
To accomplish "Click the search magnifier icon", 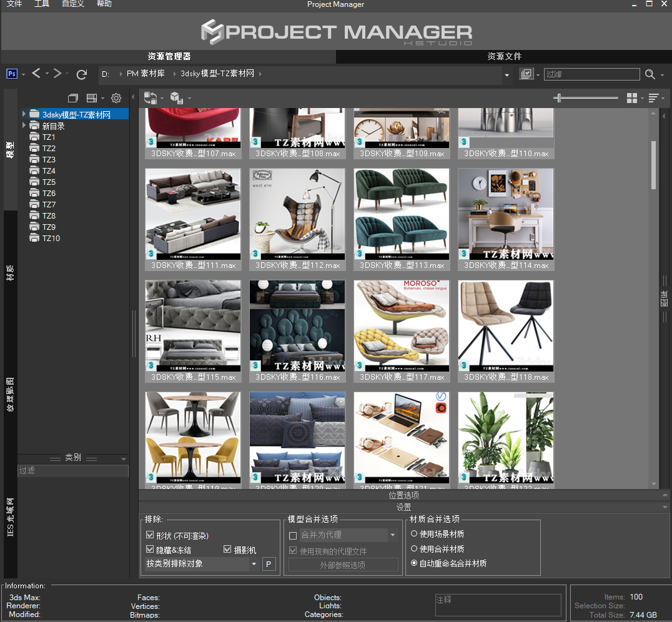I will pos(650,74).
